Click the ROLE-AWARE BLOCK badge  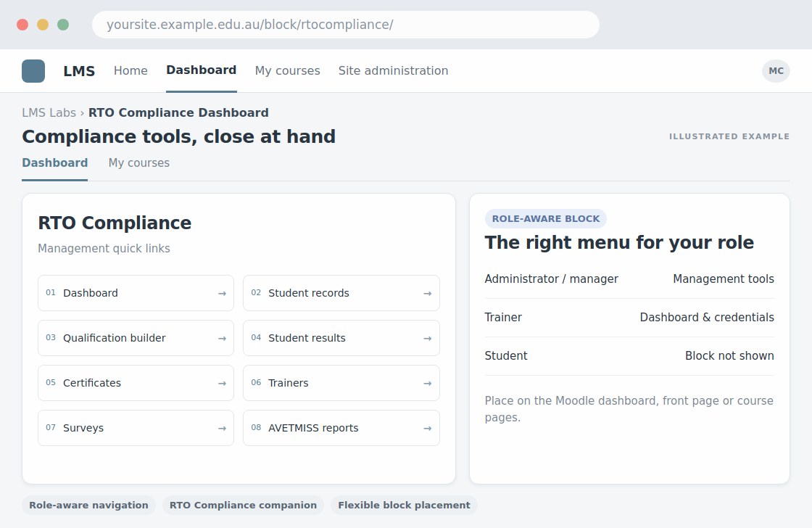pyautogui.click(x=546, y=218)
